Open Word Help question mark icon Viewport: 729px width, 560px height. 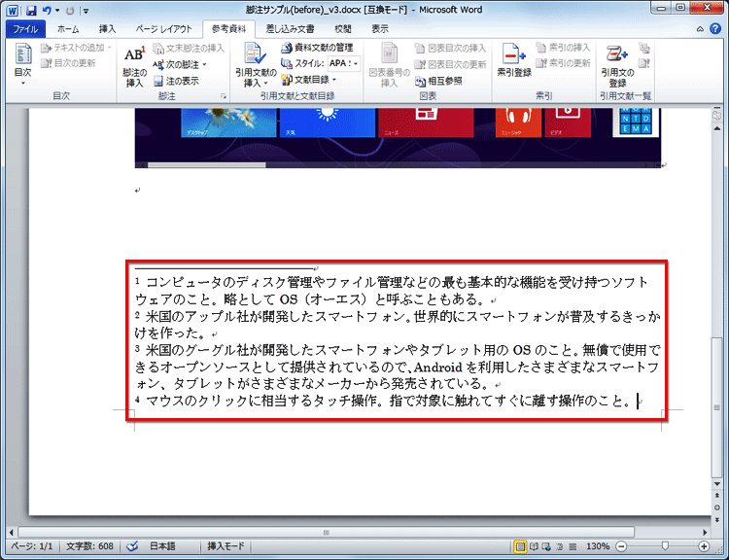click(715, 29)
